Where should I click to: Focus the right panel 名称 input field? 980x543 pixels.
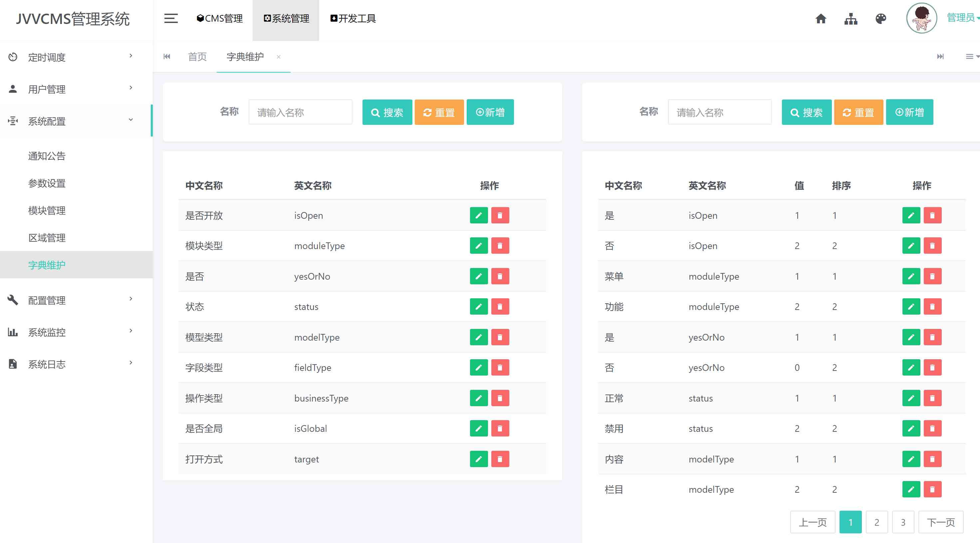[720, 112]
